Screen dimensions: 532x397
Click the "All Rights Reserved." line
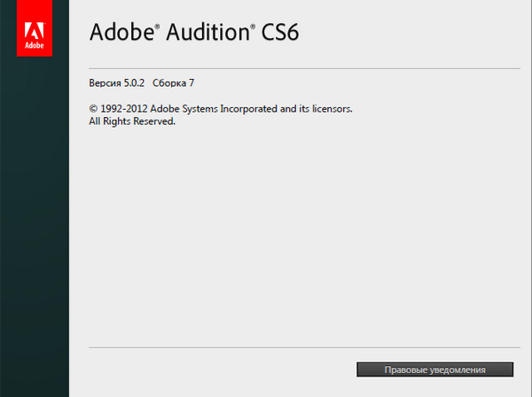(132, 121)
